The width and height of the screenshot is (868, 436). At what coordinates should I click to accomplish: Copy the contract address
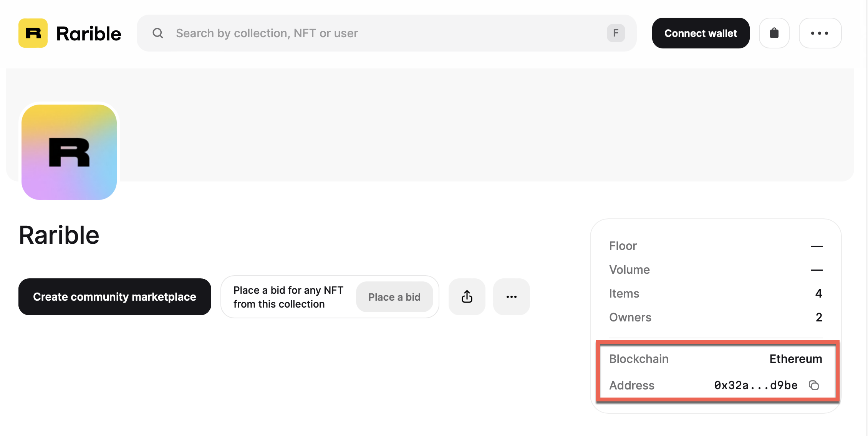[x=814, y=385]
